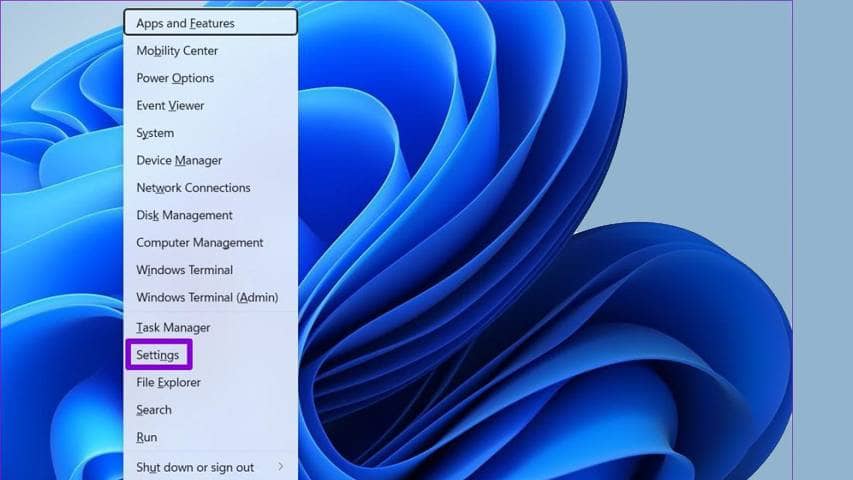853x480 pixels.
Task: Launch Computer Management
Action: [211, 242]
